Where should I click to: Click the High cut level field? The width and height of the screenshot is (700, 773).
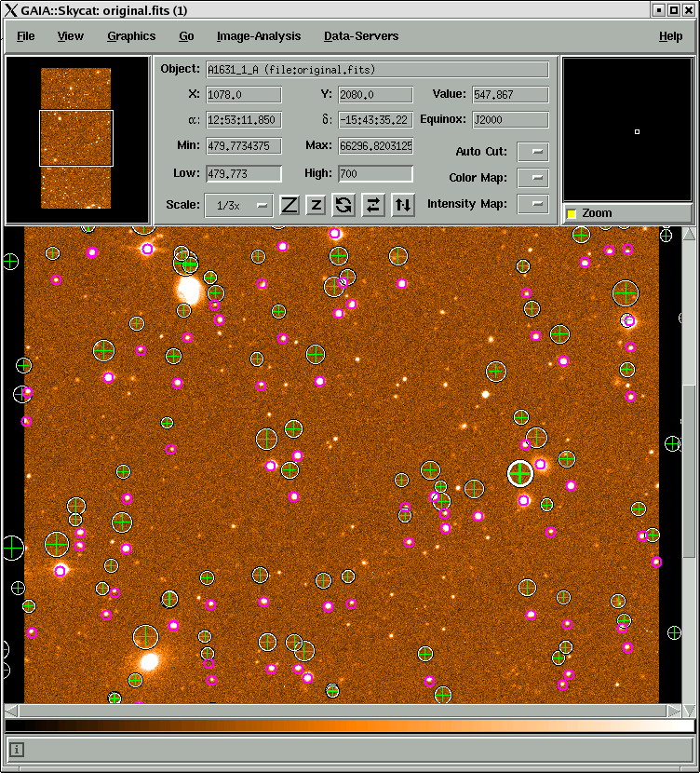pos(375,173)
